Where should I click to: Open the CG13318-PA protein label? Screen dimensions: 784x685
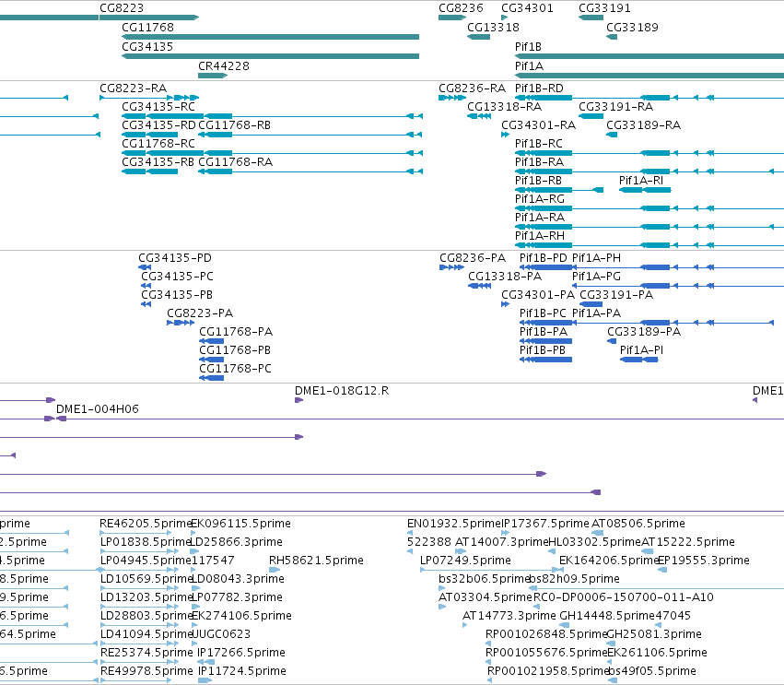pos(505,277)
